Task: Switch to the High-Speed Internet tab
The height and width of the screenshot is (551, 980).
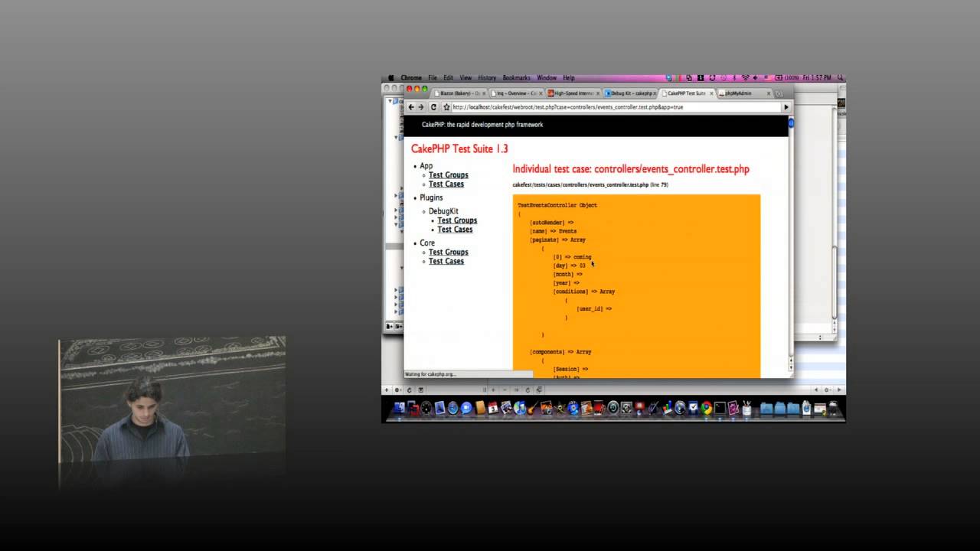Action: coord(573,93)
